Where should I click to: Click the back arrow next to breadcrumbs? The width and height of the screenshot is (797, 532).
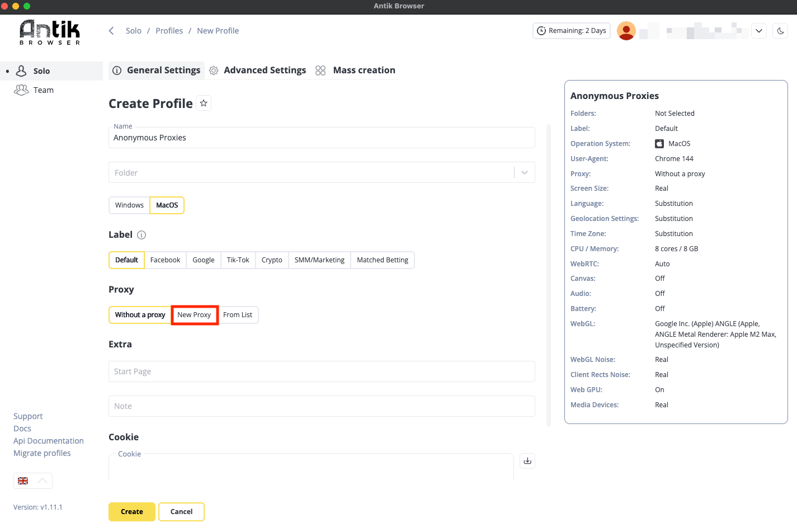tap(111, 31)
